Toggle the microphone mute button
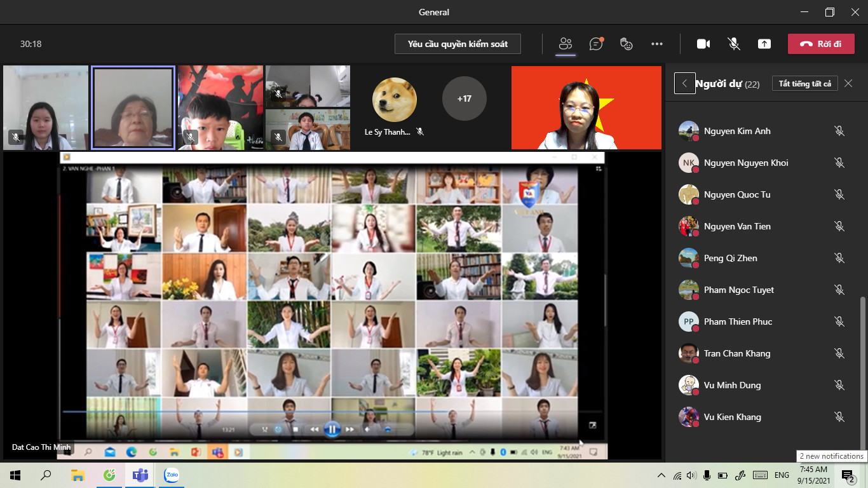The height and width of the screenshot is (488, 868). [x=733, y=44]
